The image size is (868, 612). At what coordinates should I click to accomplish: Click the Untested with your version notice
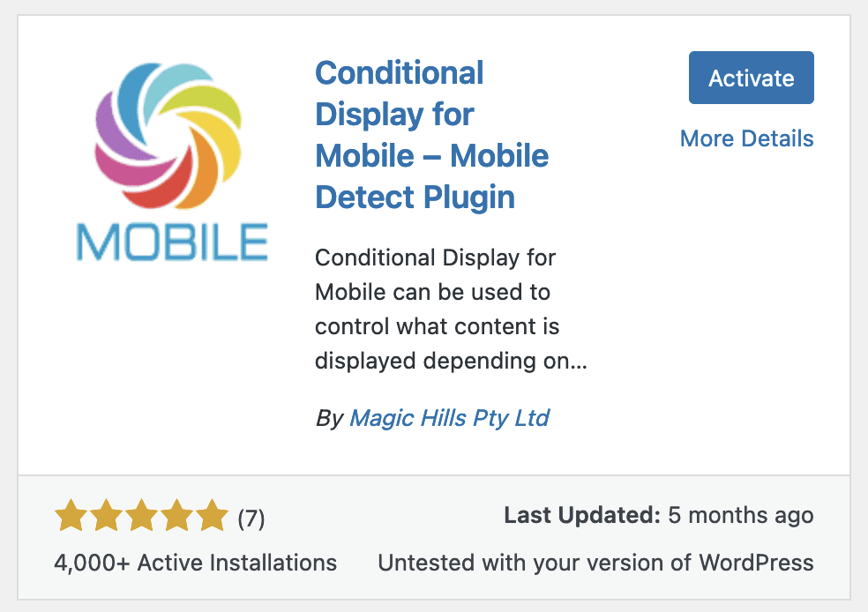click(x=595, y=563)
